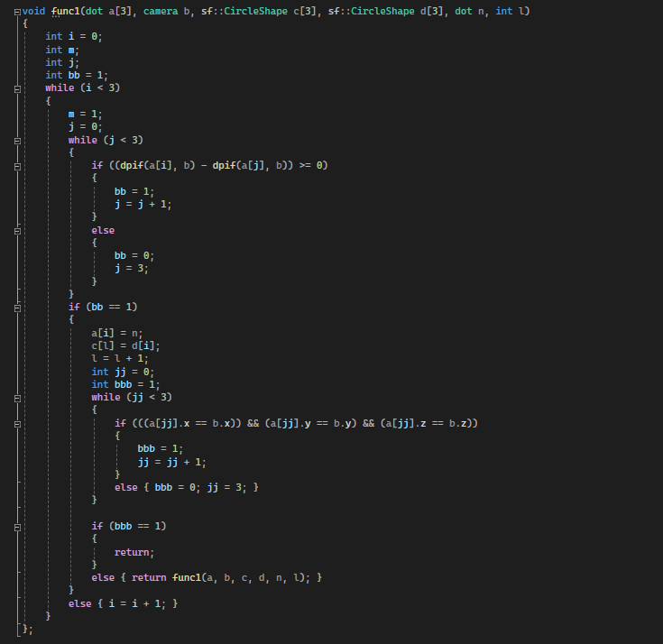Click the closing '};' at the bottom
This screenshot has height=644, width=663.
point(27,630)
